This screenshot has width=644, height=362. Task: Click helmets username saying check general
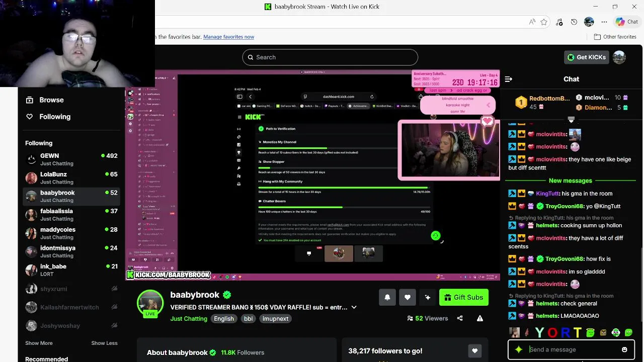point(547,304)
